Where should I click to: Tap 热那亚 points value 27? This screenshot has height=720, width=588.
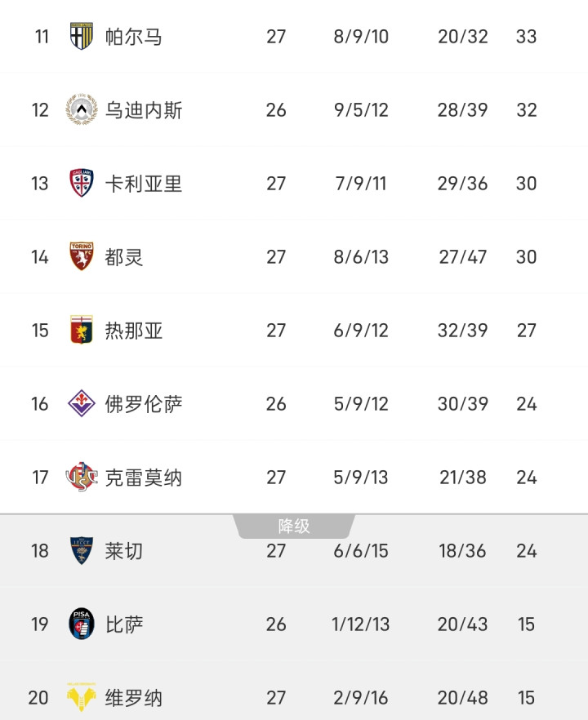[527, 331]
